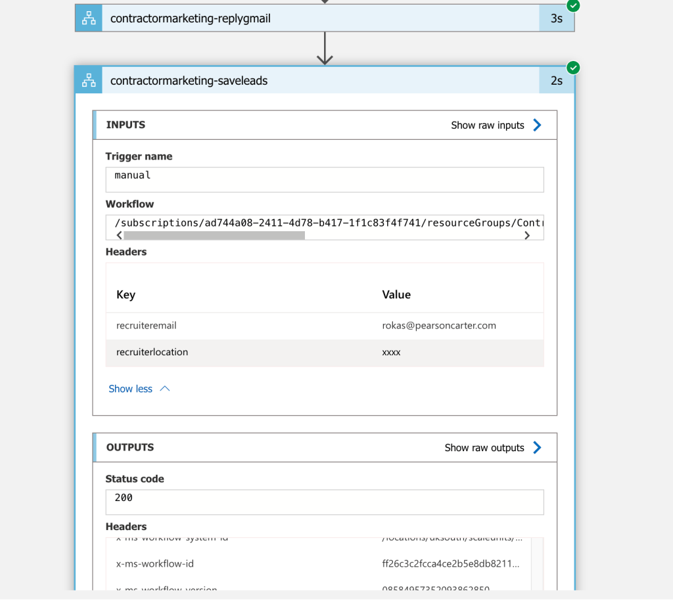Image resolution: width=673 pixels, height=616 pixels.
Task: Click the Status code field showing 200
Action: click(325, 502)
